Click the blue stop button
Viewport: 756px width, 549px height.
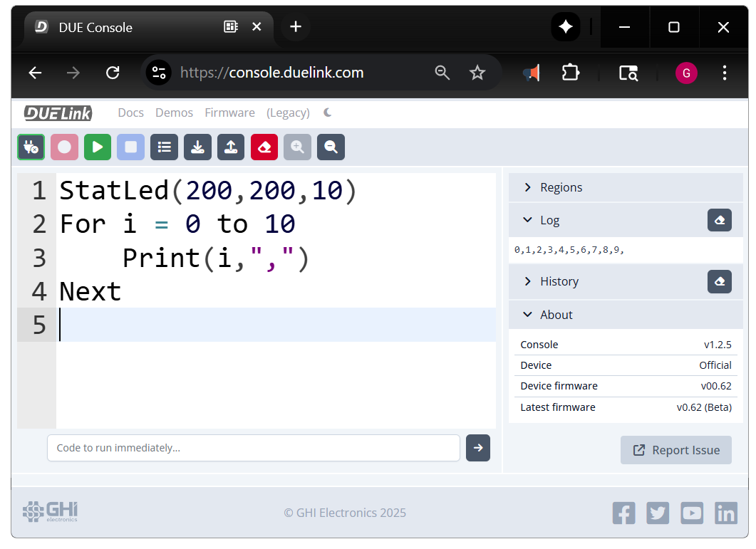click(x=131, y=147)
